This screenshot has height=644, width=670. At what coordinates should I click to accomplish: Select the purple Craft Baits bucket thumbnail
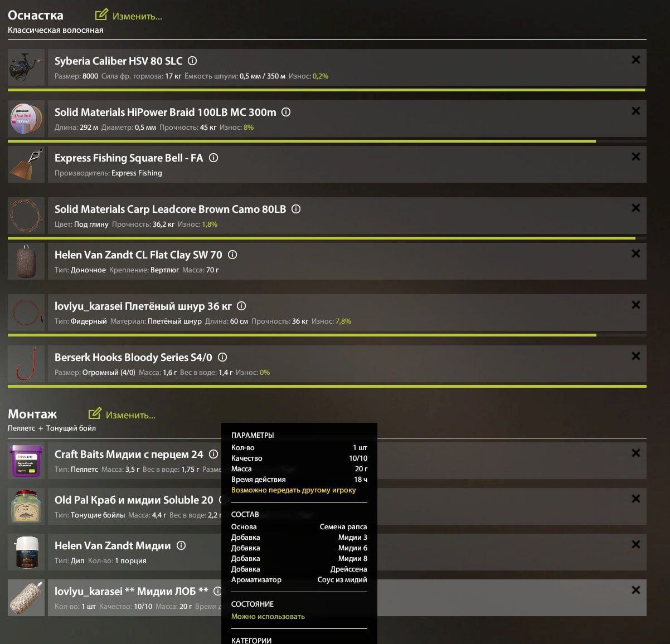click(26, 461)
